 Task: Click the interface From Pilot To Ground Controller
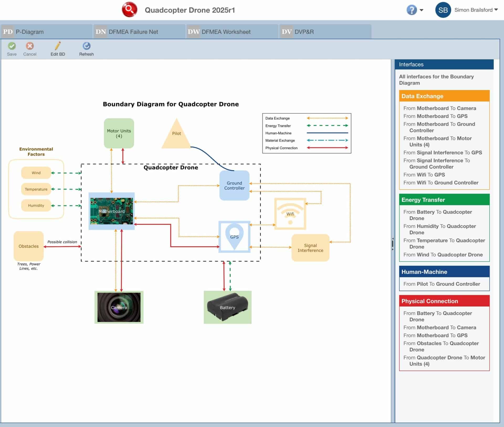(x=442, y=284)
